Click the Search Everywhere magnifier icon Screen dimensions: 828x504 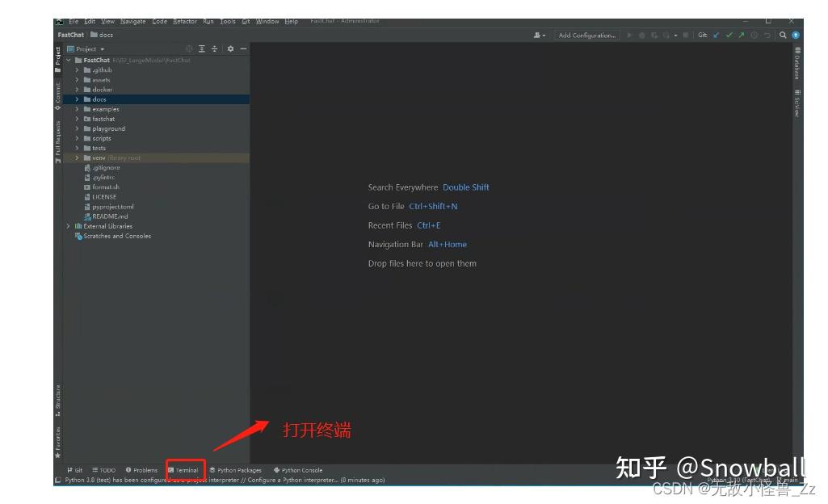point(783,36)
